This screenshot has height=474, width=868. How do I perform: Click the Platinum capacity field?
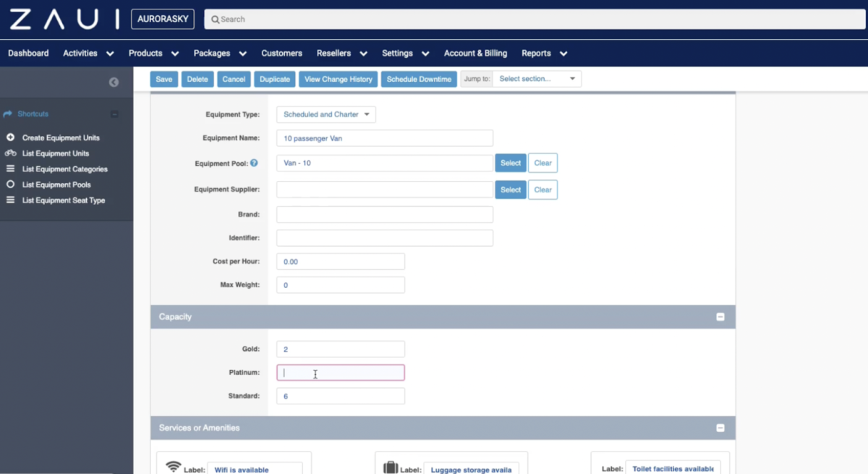click(341, 373)
